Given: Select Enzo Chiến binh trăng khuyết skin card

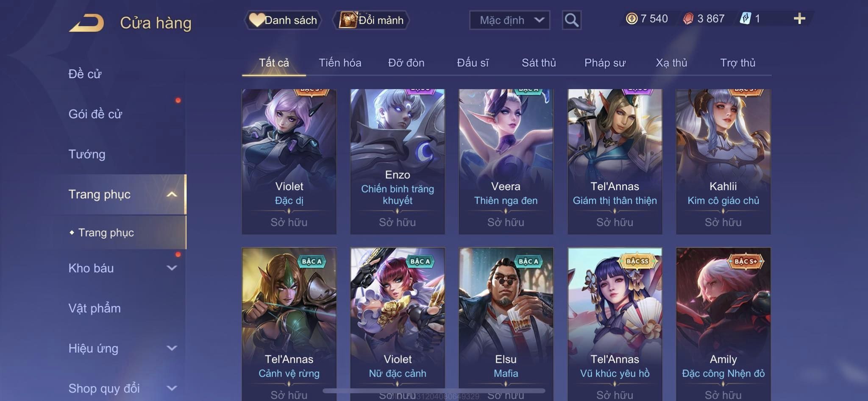Looking at the screenshot, I should 398,162.
